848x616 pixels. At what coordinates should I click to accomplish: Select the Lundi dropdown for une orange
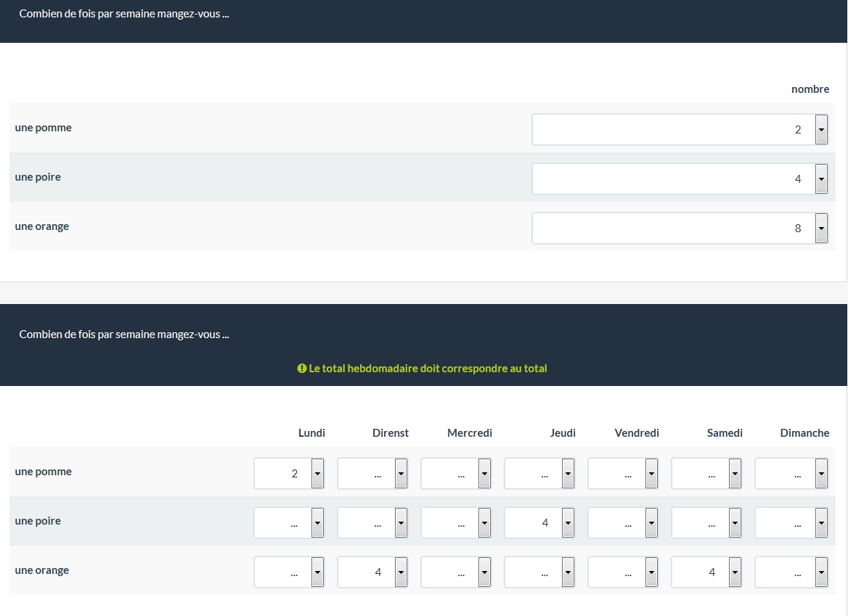click(x=289, y=572)
